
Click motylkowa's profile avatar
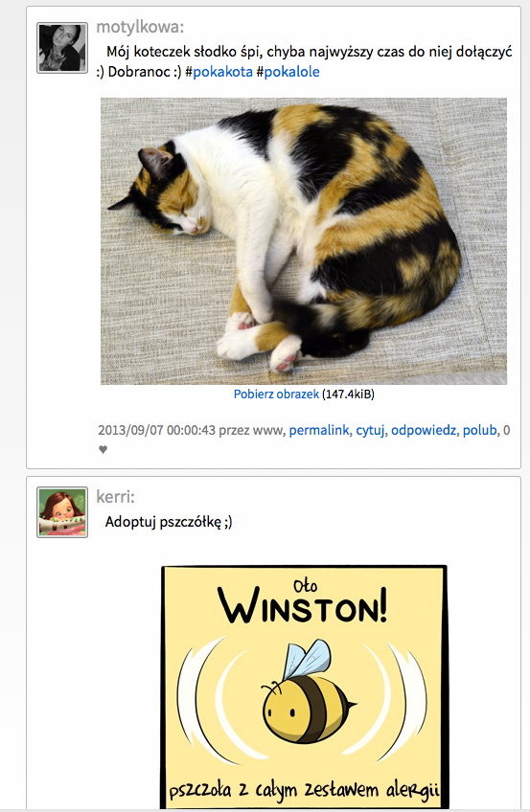coord(62,48)
